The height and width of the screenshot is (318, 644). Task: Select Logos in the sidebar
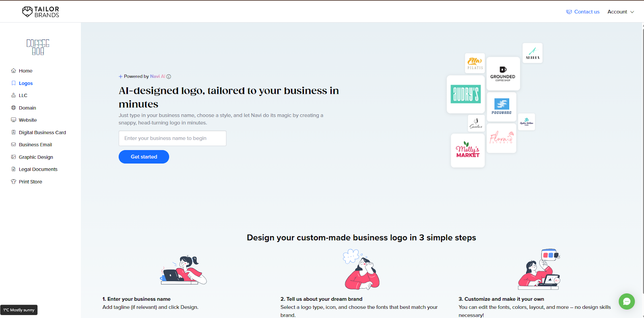click(x=26, y=83)
